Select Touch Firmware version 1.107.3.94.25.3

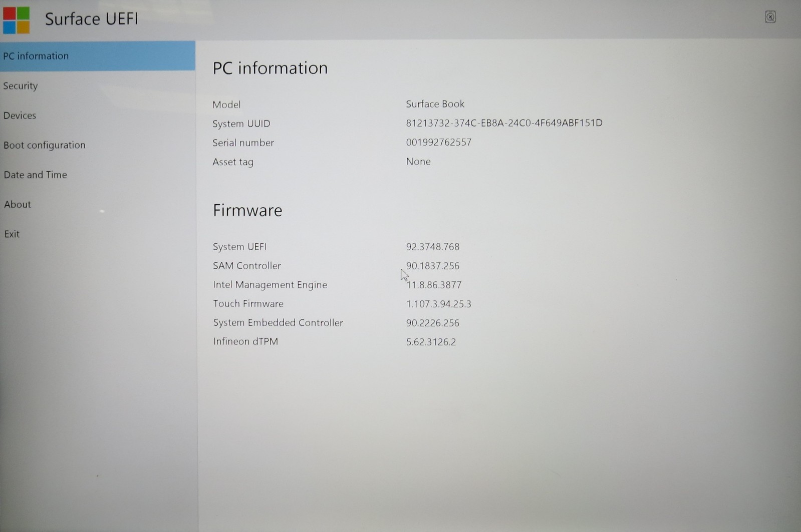pyautogui.click(x=439, y=304)
